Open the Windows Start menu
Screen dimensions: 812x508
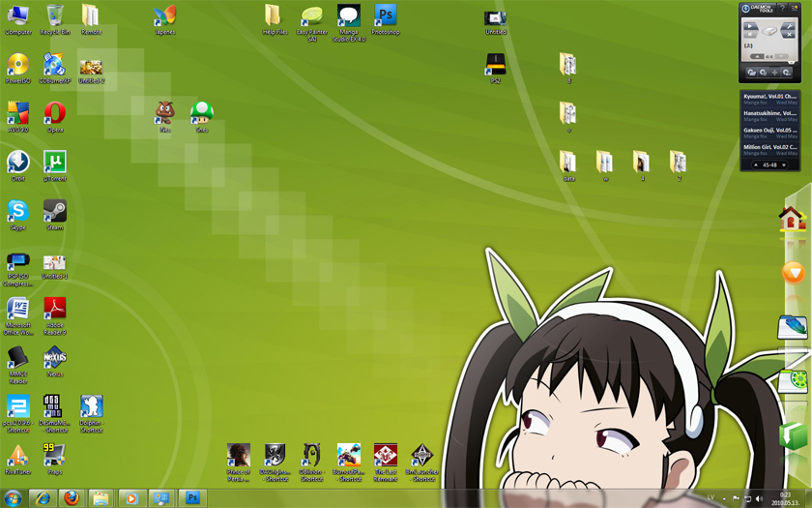[x=13, y=498]
